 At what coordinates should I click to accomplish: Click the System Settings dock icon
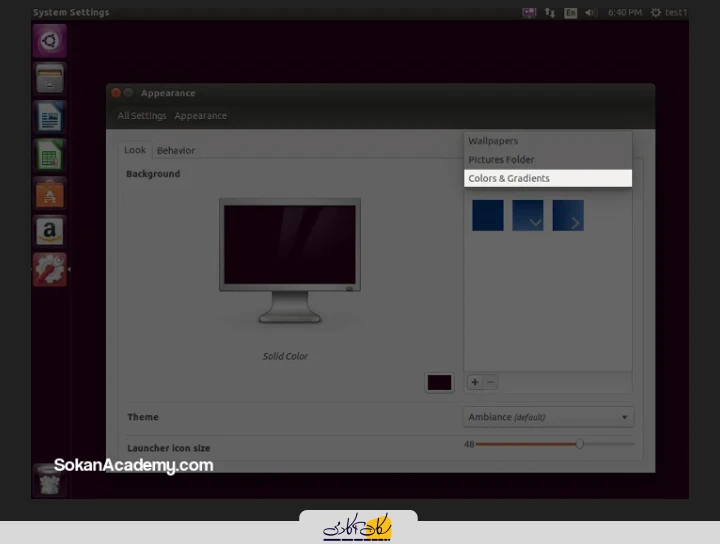pyautogui.click(x=49, y=269)
